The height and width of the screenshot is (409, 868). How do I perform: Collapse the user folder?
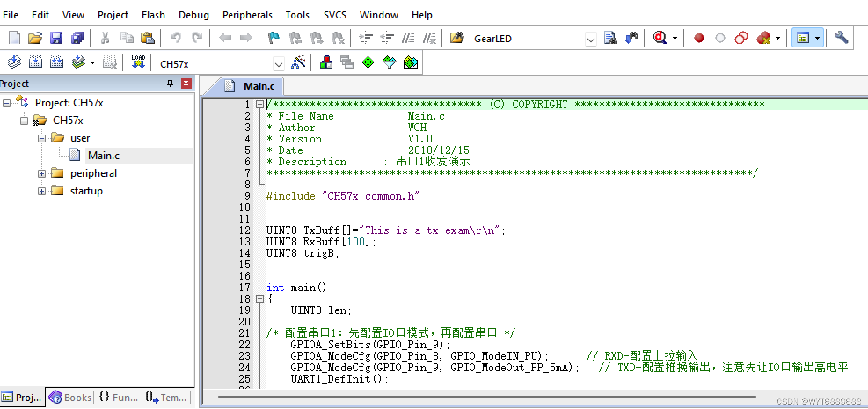[x=42, y=139]
